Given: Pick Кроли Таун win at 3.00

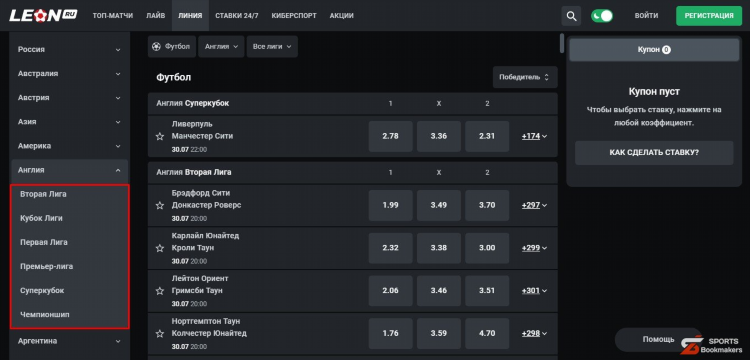Looking at the screenshot, I should [x=487, y=248].
